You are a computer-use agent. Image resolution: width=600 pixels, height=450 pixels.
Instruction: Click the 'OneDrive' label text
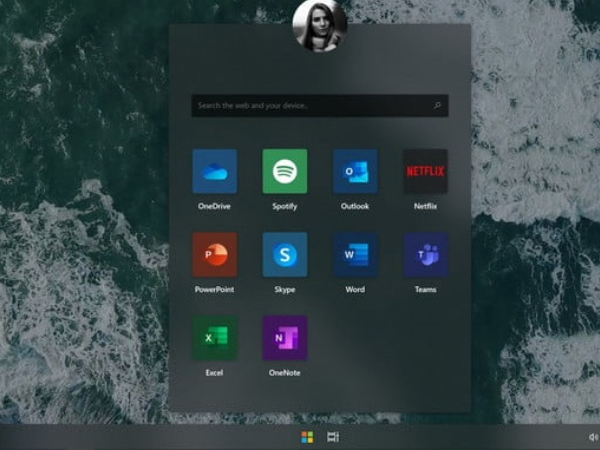point(214,206)
